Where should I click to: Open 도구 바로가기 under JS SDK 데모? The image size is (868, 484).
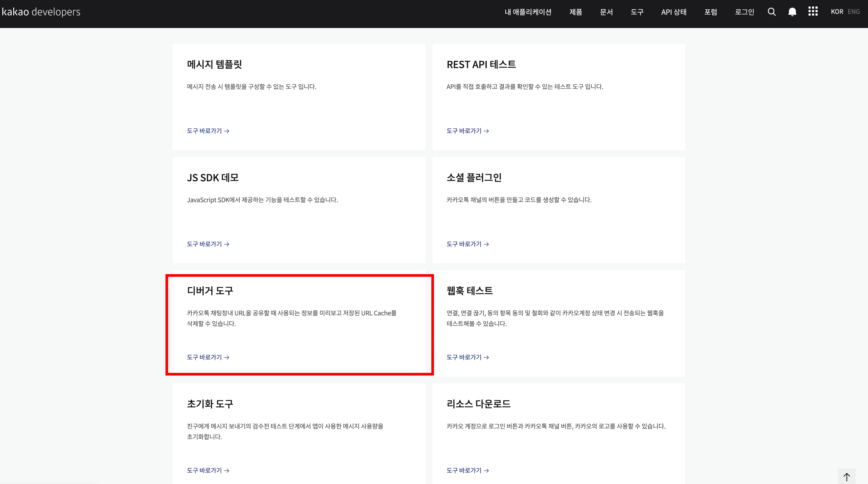click(208, 244)
